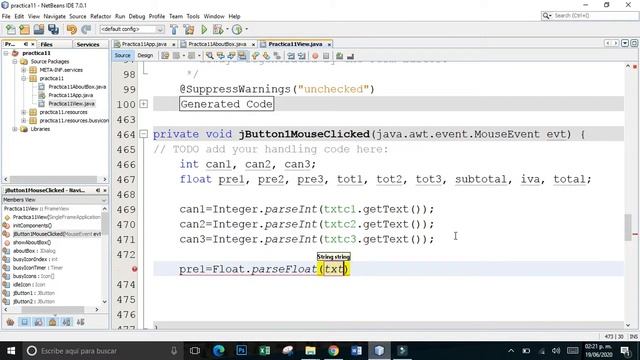Run the main project with green arrow

click(204, 29)
